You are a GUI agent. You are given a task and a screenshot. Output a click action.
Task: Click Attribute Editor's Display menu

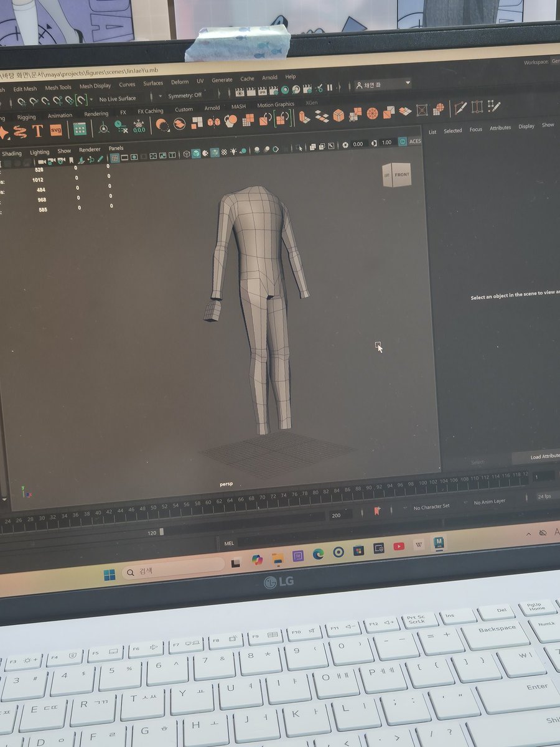pyautogui.click(x=526, y=126)
